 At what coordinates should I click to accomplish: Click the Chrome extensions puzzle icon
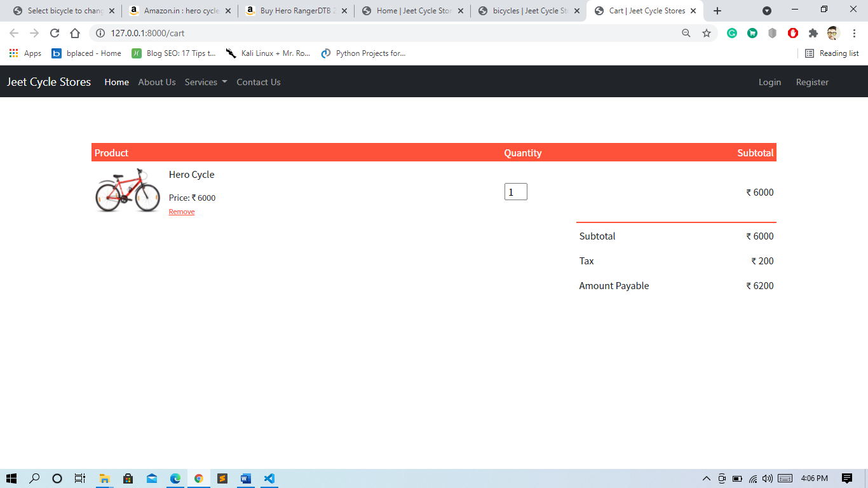tap(814, 33)
